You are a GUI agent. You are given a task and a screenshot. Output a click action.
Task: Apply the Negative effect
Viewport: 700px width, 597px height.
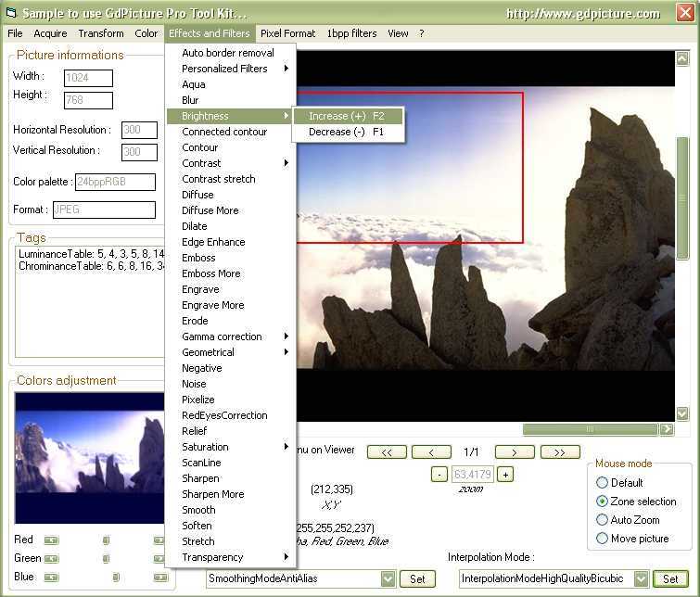pos(231,368)
